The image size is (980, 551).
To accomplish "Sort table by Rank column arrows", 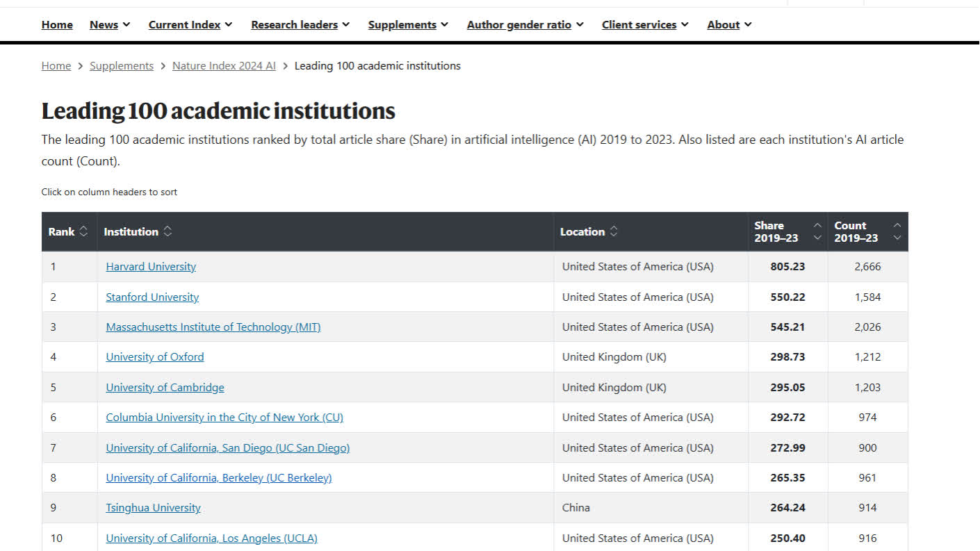I will click(x=84, y=232).
